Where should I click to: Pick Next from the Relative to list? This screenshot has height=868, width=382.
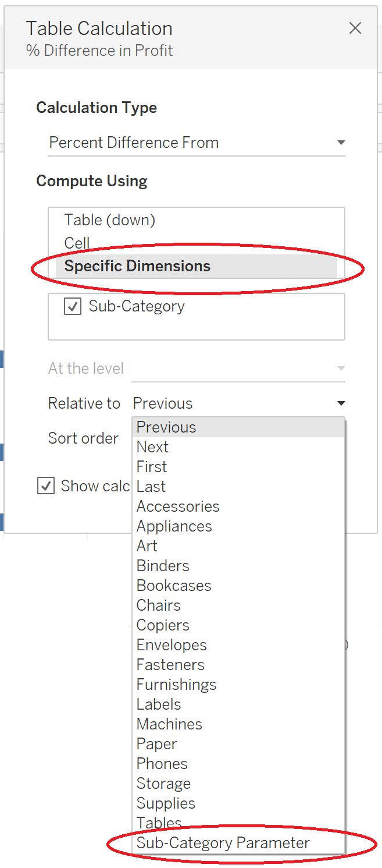(x=152, y=447)
